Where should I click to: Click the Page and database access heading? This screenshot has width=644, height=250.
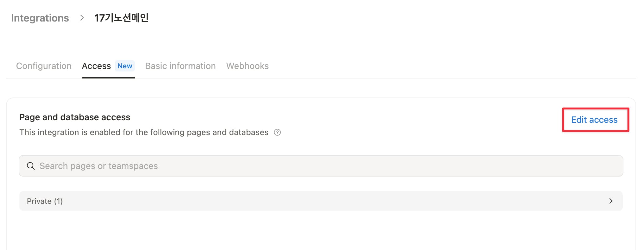click(75, 117)
